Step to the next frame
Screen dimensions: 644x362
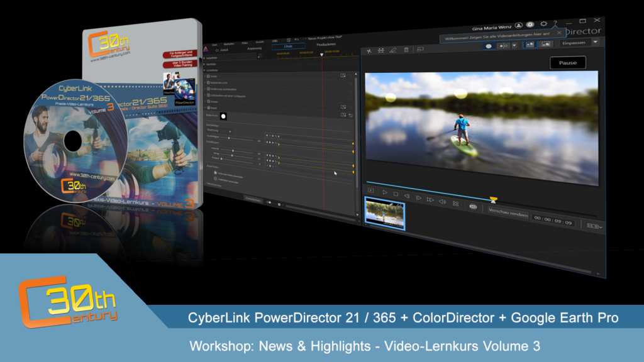coord(418,197)
